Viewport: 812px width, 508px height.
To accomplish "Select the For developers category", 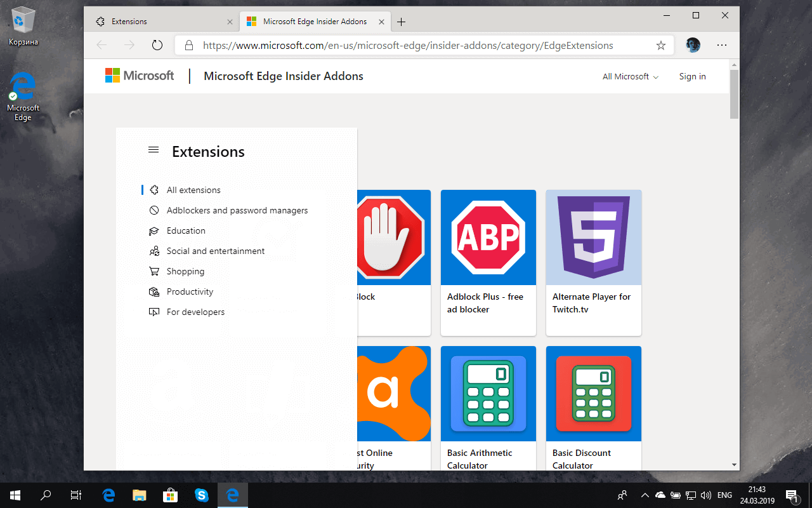I will click(195, 312).
